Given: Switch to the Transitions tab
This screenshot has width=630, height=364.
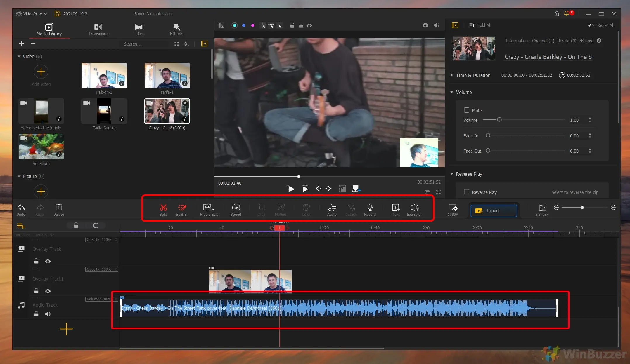Looking at the screenshot, I should click(98, 29).
